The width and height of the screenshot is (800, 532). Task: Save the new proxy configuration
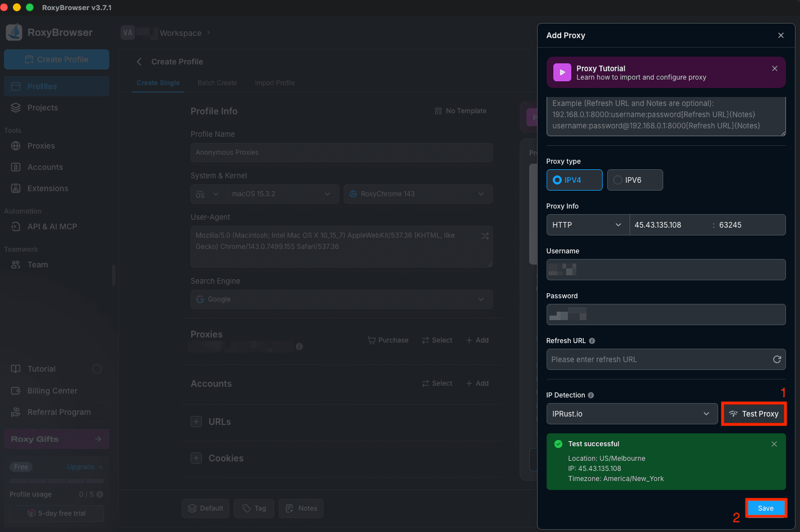click(x=766, y=508)
